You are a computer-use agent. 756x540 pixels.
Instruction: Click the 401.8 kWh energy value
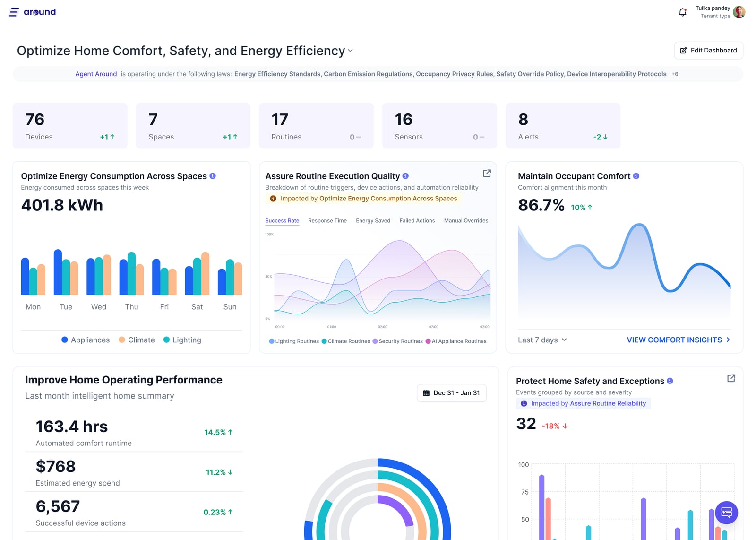[x=62, y=205]
